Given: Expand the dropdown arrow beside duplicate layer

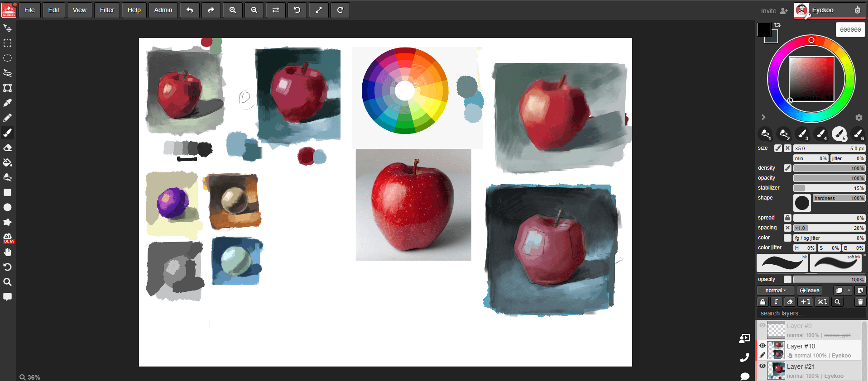Looking at the screenshot, I should click(849, 291).
